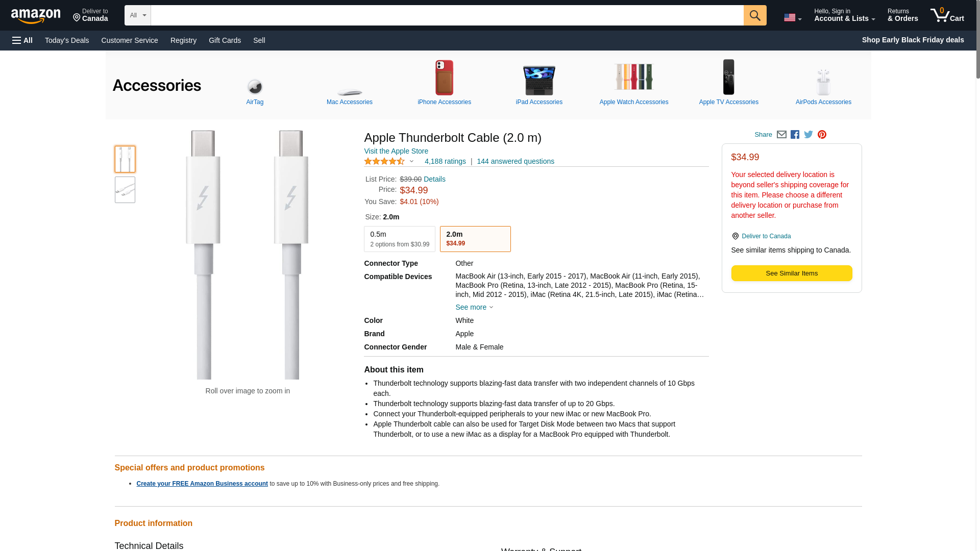Screen dimensions: 980x551
Task: Open search category All dropdown
Action: click(x=137, y=15)
